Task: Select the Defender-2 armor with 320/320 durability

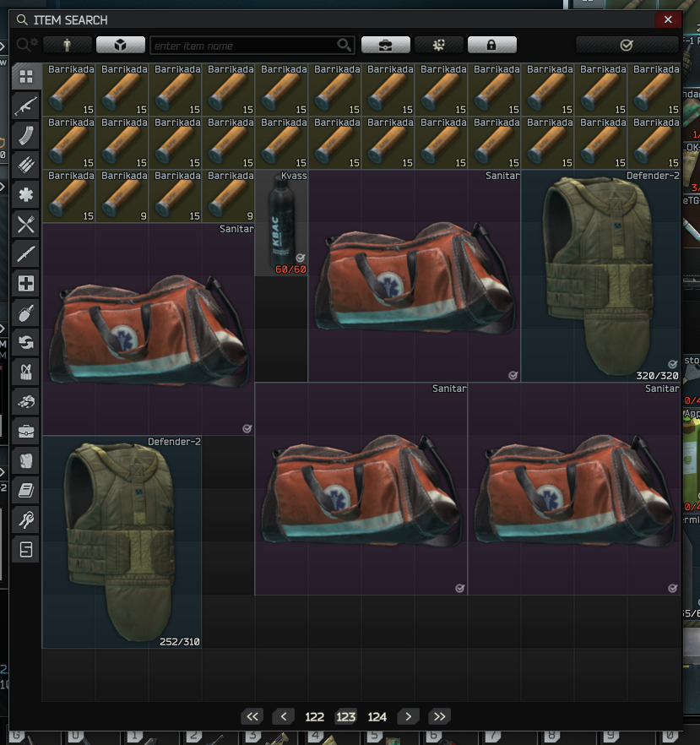Action: (600, 276)
